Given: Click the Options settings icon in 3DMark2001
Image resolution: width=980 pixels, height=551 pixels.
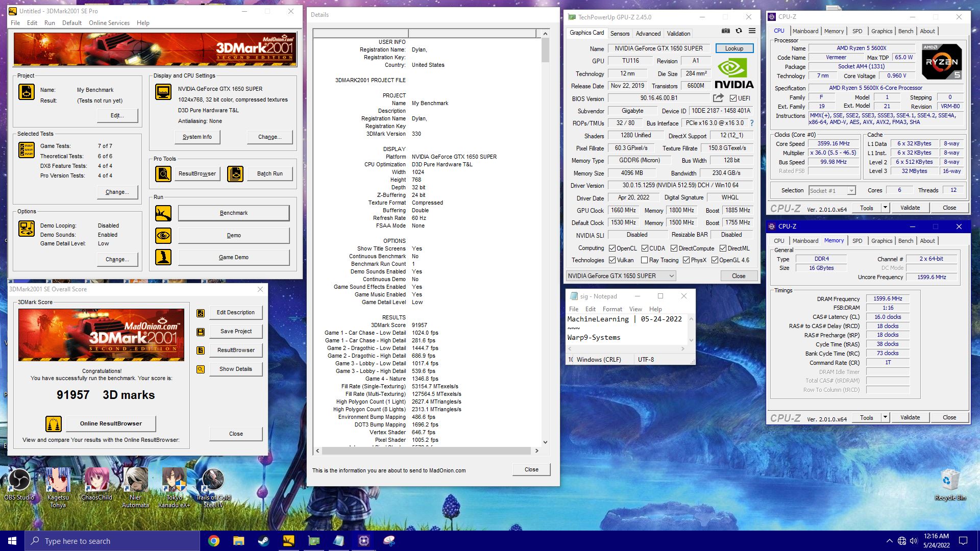Looking at the screenshot, I should [x=27, y=228].
